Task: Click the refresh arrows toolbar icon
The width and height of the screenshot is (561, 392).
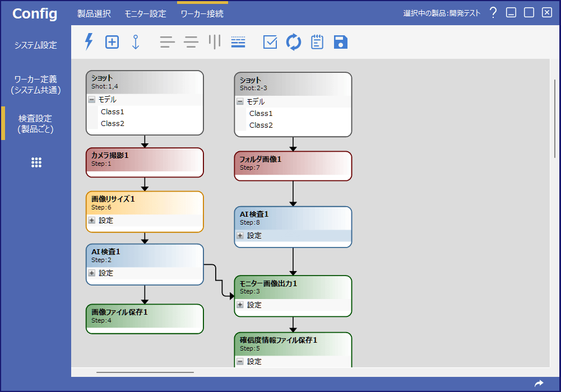Action: 294,42
